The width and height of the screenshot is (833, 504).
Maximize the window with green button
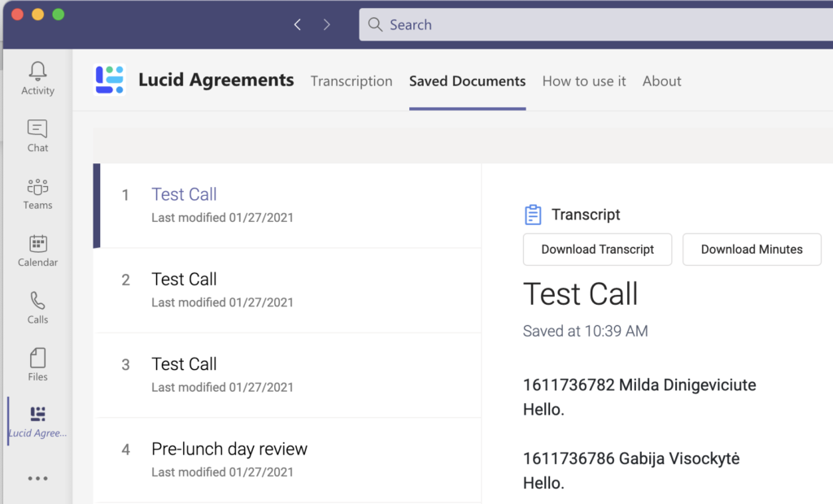click(x=59, y=15)
